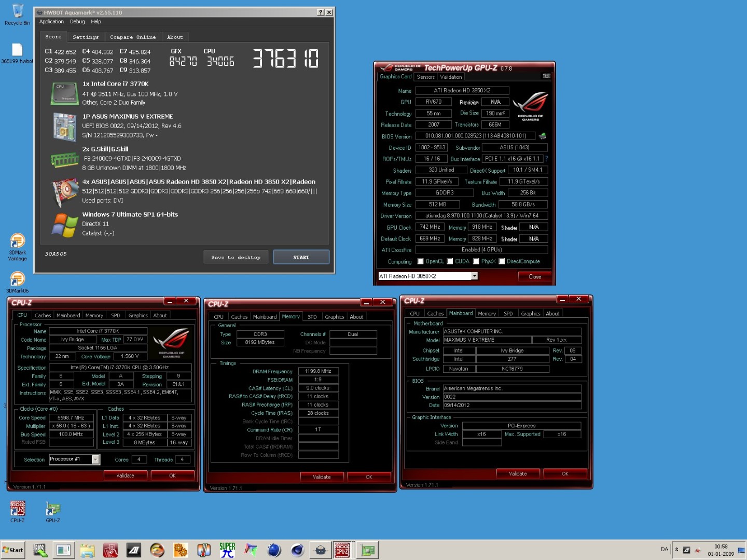The height and width of the screenshot is (560, 747).
Task: Click the 376310 total score display
Action: point(286,58)
